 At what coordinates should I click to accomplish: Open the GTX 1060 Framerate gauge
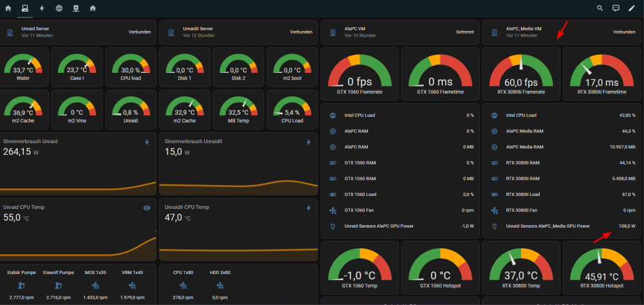point(359,74)
